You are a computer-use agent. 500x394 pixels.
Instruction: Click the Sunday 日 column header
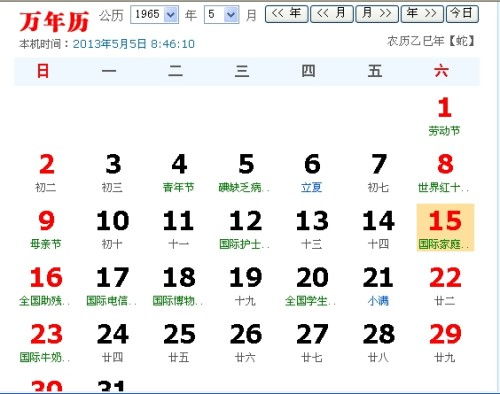[43, 71]
